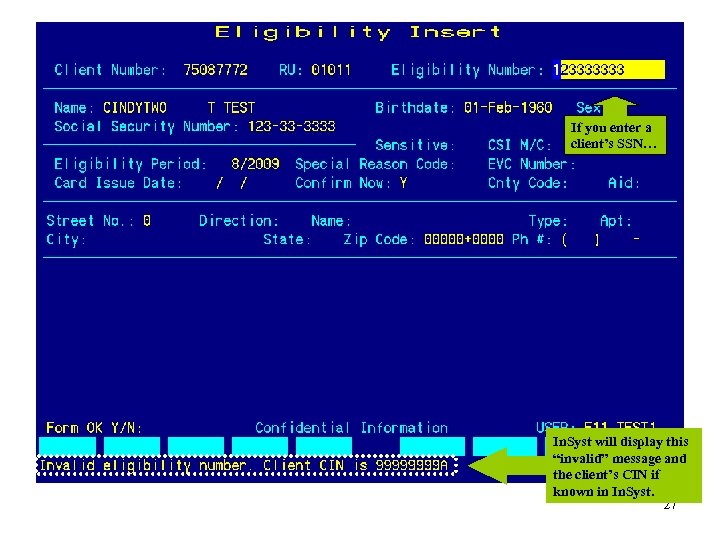Click the RU value 01011
The image size is (720, 540).
331,70
